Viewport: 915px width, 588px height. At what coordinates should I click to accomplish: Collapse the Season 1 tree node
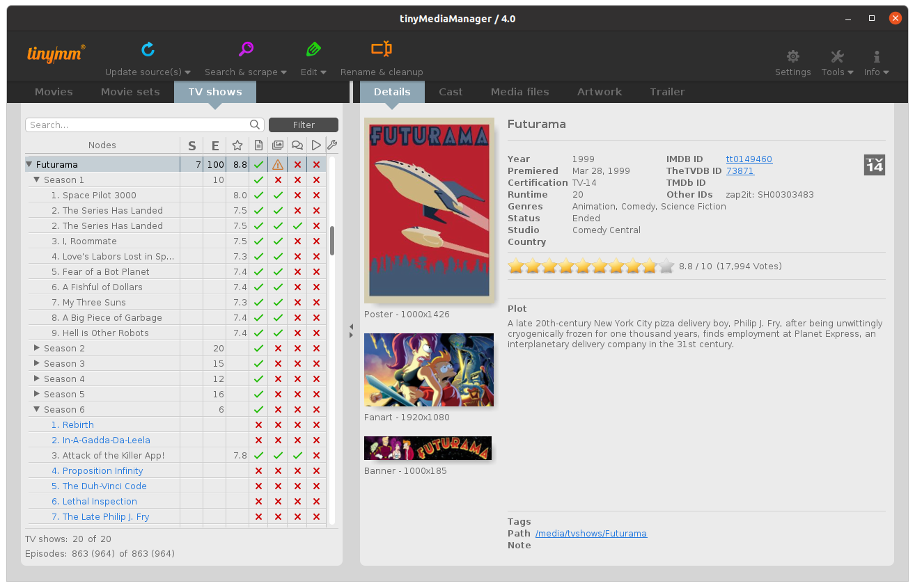37,180
